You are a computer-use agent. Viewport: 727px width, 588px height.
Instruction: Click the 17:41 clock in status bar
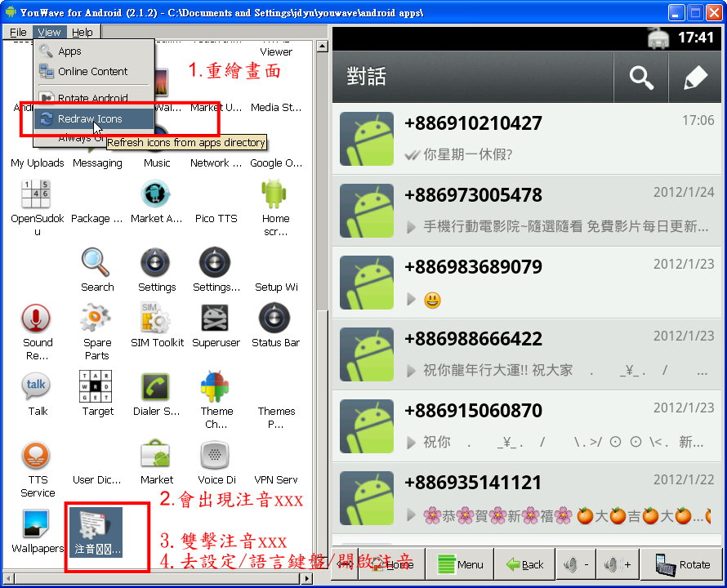pos(695,38)
